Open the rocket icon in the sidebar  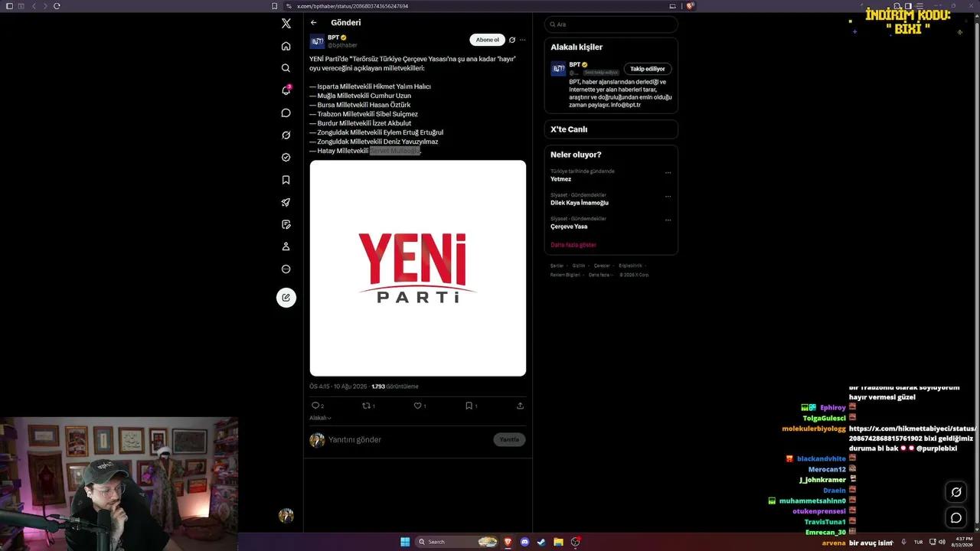[286, 203]
